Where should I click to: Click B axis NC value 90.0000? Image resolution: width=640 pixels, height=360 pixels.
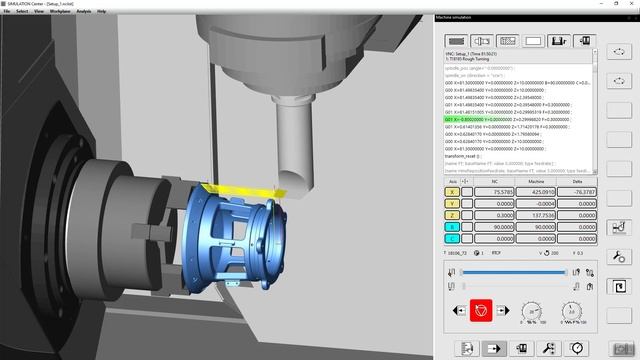(494, 227)
